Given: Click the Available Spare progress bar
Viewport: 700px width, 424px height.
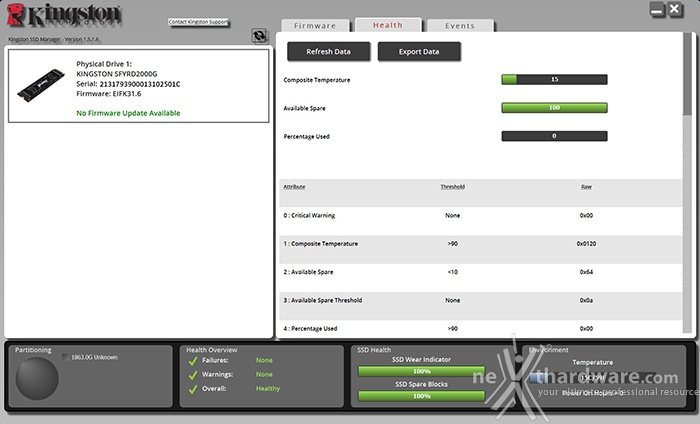Looking at the screenshot, I should (x=554, y=108).
